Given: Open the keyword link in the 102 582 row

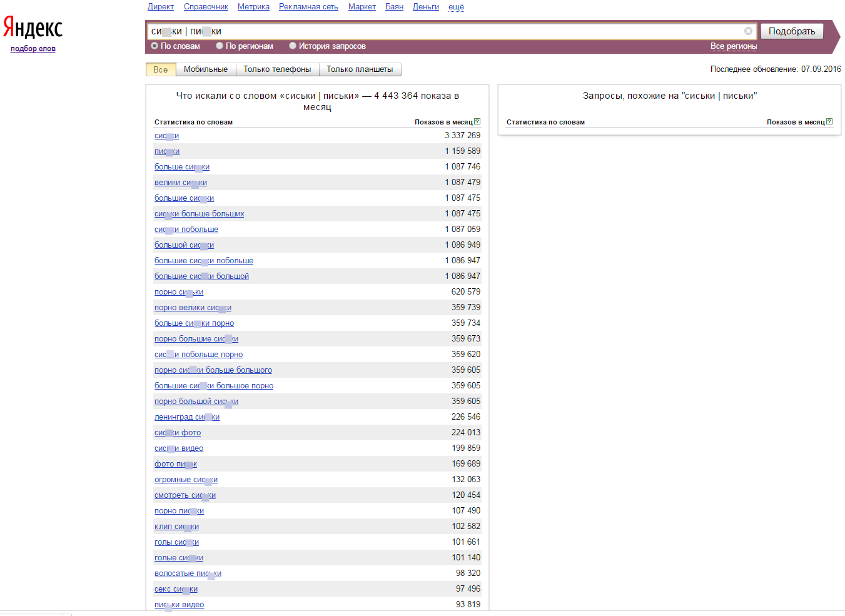Looking at the screenshot, I should [x=176, y=527].
